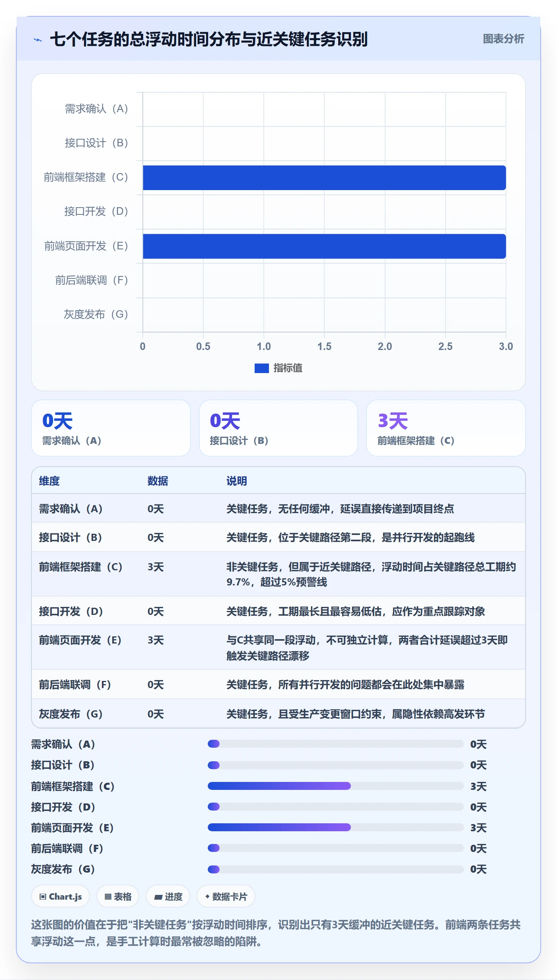
Task: Click the 数据 column header
Action: (x=158, y=481)
